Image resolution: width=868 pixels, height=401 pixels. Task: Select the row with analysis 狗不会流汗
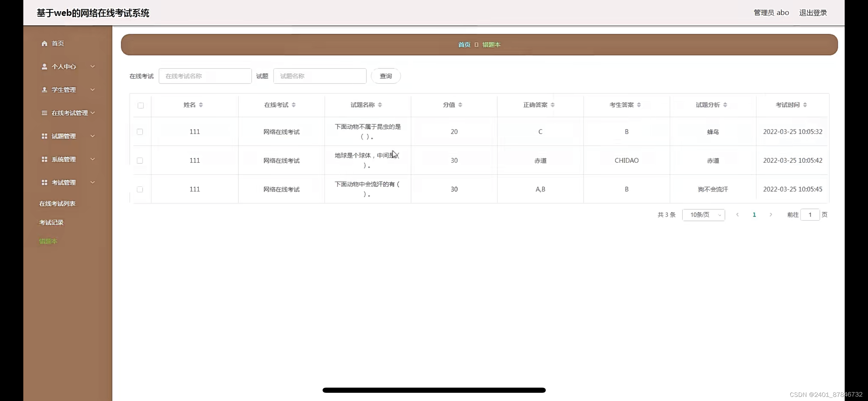(140, 189)
